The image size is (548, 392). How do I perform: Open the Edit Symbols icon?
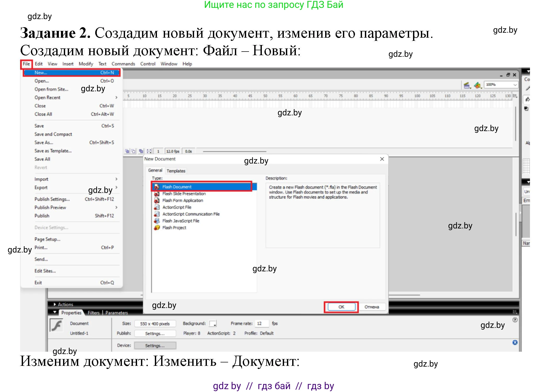[478, 86]
